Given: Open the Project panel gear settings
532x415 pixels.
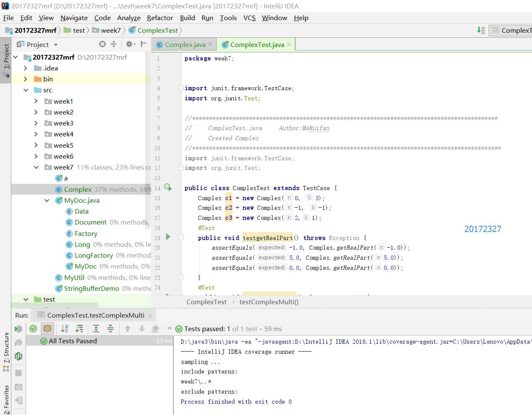Looking at the screenshot, I should tap(129, 44).
